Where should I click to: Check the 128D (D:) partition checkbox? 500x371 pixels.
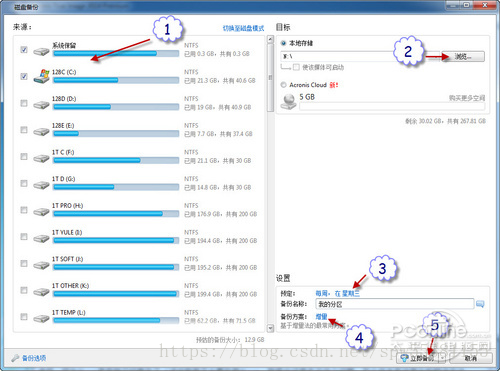click(x=24, y=103)
